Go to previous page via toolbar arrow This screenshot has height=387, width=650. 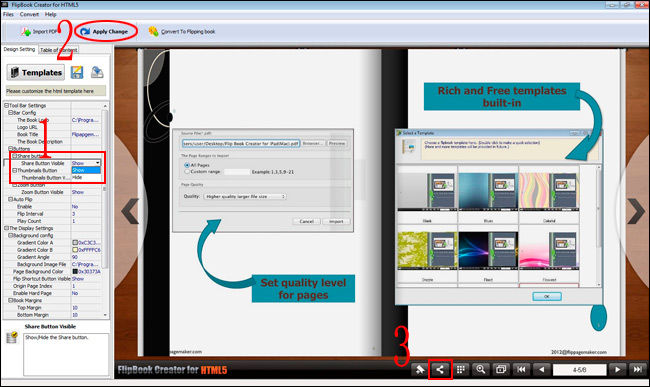[541, 370]
